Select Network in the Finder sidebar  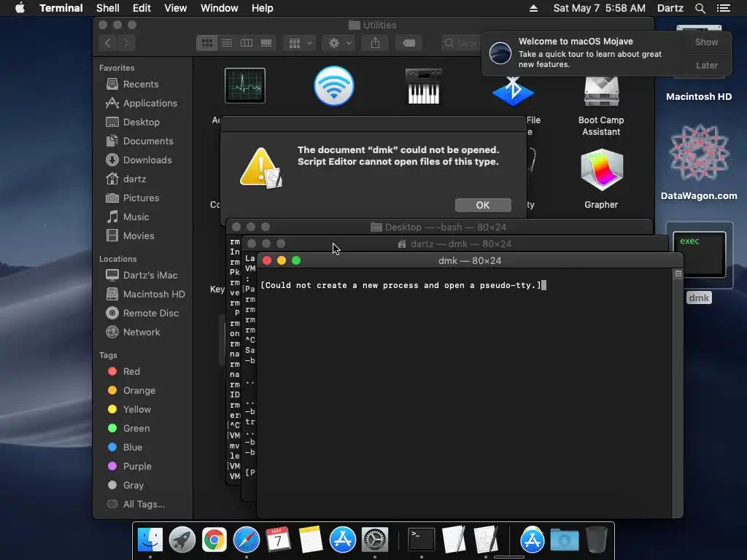pos(143,332)
